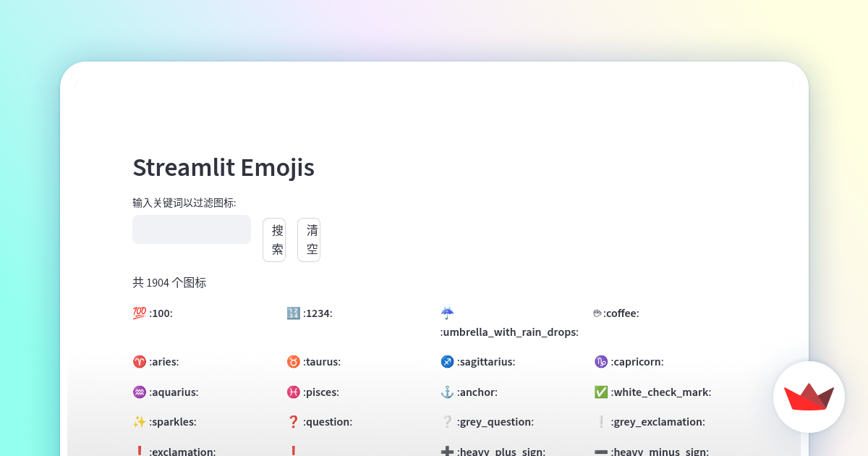
Task: Select the :white_check_mark: emoji icon
Action: 600,392
